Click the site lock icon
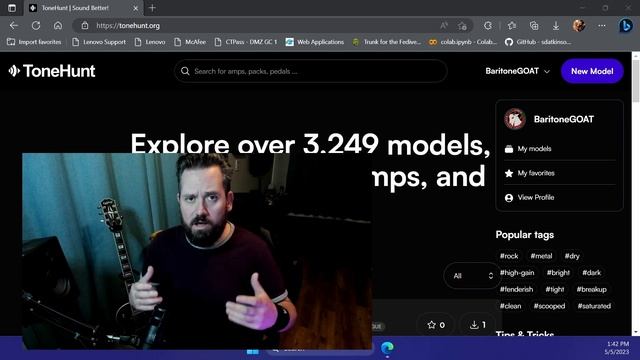Viewport: 640px width, 360px height. coord(84,25)
